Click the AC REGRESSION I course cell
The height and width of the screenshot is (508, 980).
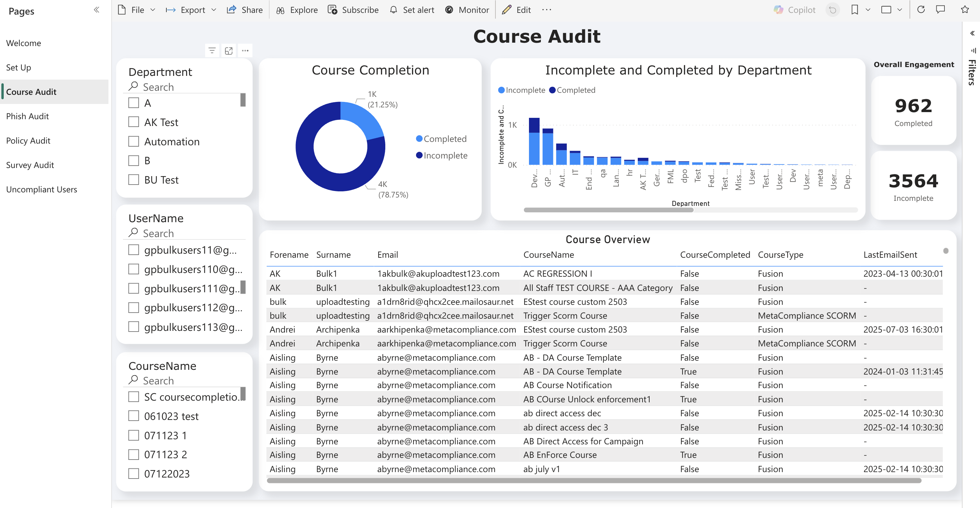point(558,274)
